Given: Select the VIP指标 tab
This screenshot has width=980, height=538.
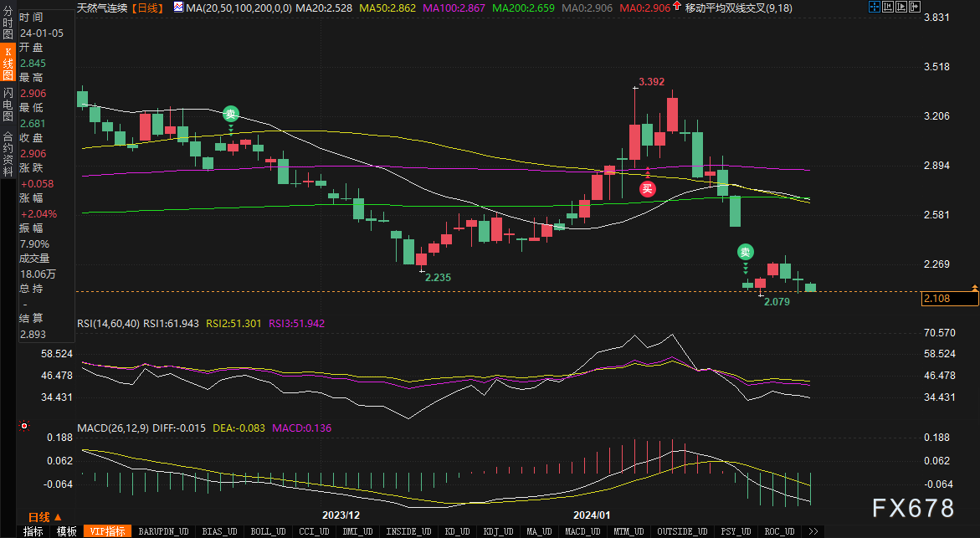Looking at the screenshot, I should click(x=107, y=531).
